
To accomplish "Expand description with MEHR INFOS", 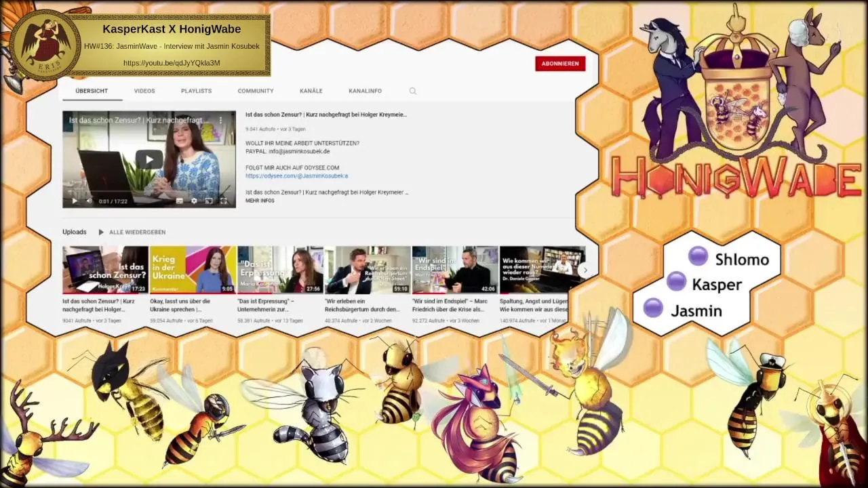I will [x=260, y=201].
